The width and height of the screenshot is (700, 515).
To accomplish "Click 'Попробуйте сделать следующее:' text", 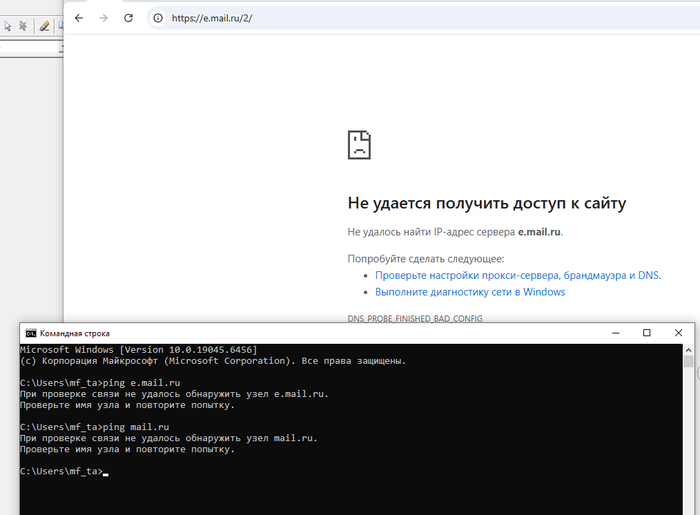I will 425,259.
